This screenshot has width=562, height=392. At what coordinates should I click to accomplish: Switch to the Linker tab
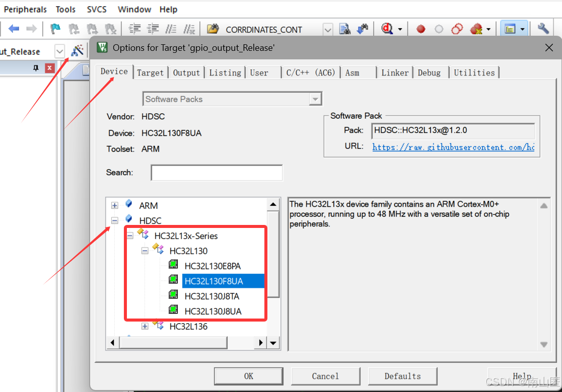395,72
